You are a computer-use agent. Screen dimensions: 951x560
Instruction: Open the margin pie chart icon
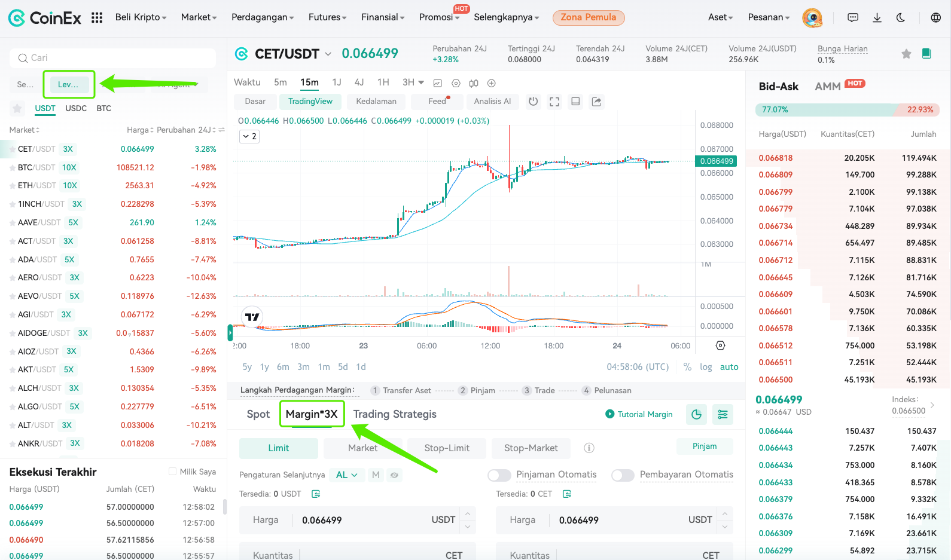click(696, 414)
